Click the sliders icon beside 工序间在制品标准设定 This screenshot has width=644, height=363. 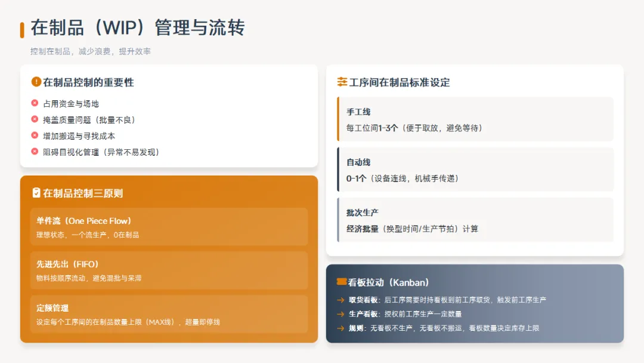click(342, 82)
